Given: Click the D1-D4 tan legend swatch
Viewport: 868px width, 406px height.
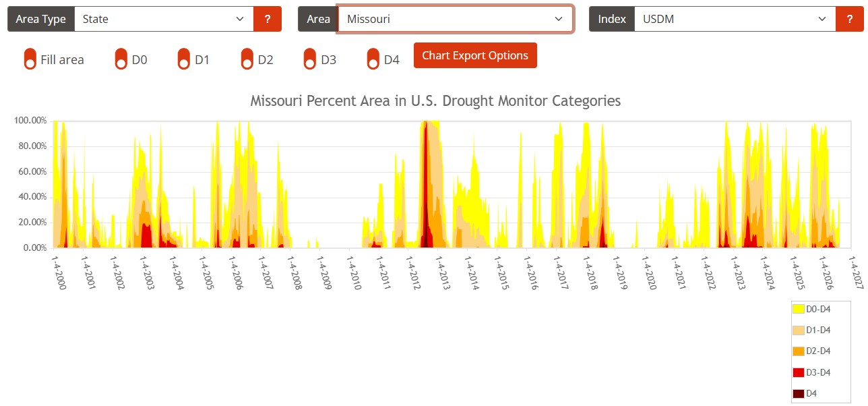Looking at the screenshot, I should coord(799,330).
